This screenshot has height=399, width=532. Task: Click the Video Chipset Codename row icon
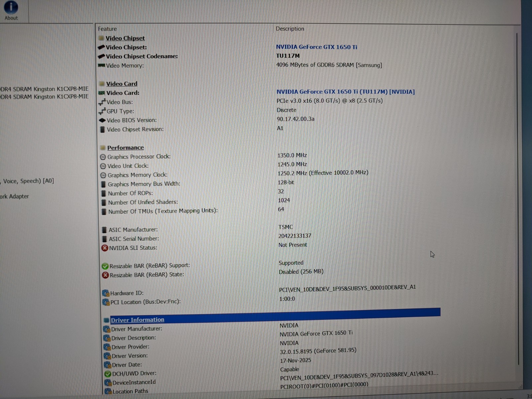click(101, 56)
